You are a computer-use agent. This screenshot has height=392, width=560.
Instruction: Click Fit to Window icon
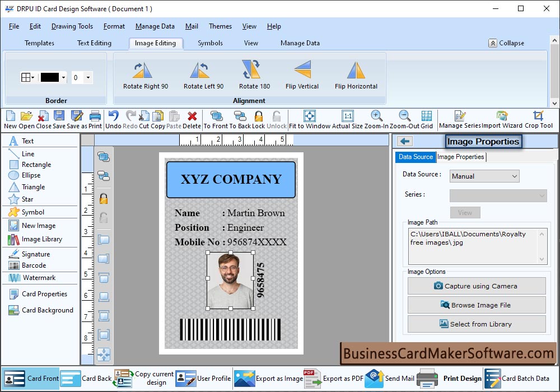click(x=310, y=120)
